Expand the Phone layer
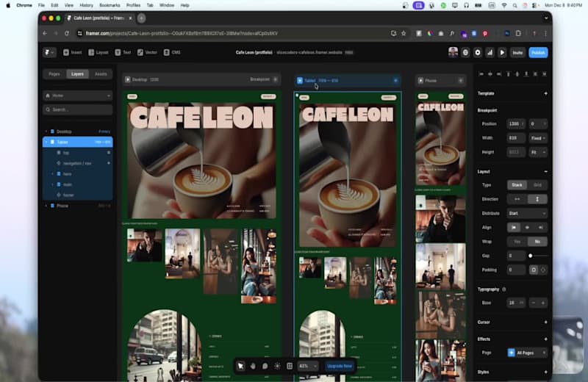This screenshot has width=588, height=382. (46, 206)
